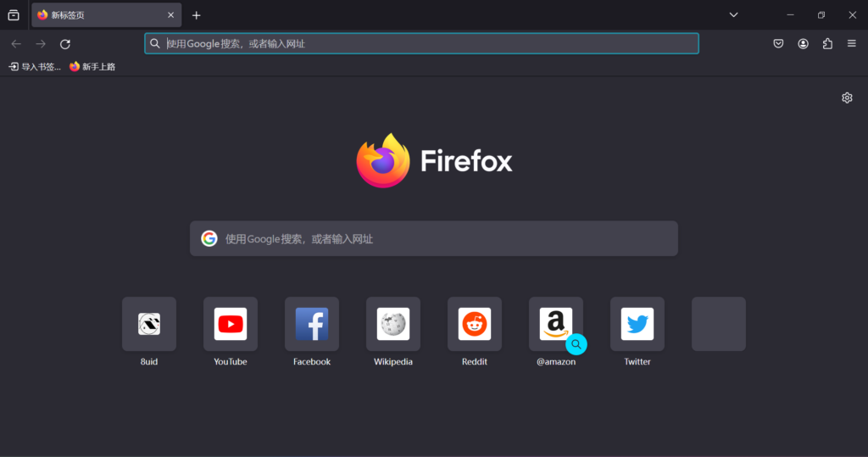Click the Twitter label text
868x457 pixels.
637,362
